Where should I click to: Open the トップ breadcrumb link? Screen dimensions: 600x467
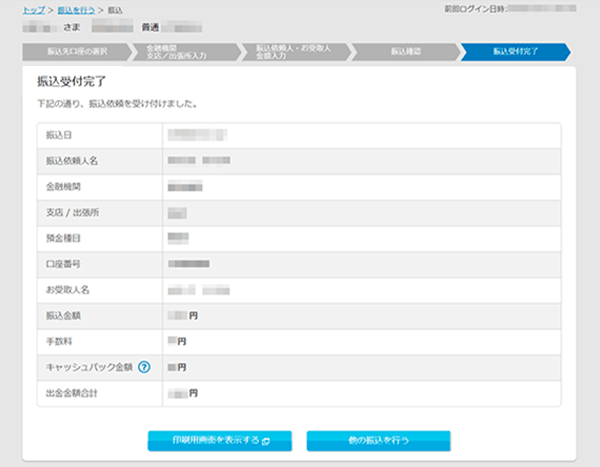pos(32,9)
